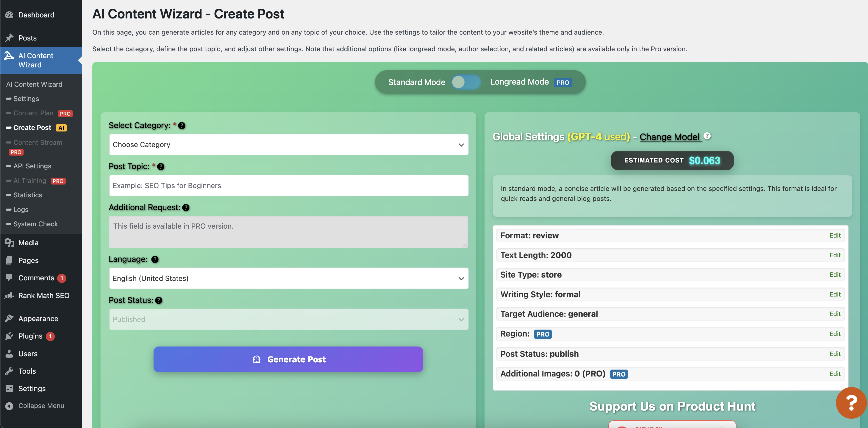
Task: Open API Settings menu item
Action: coord(29,166)
